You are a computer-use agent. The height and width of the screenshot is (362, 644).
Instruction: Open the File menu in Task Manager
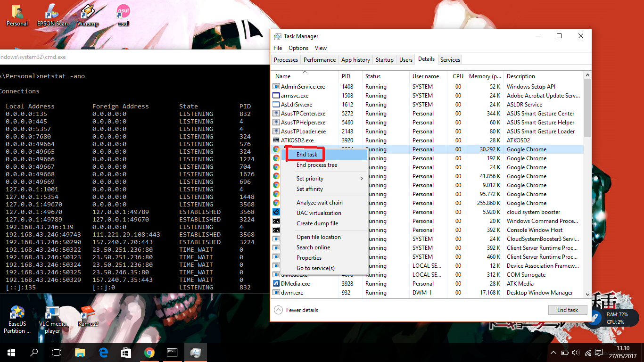[x=278, y=48]
